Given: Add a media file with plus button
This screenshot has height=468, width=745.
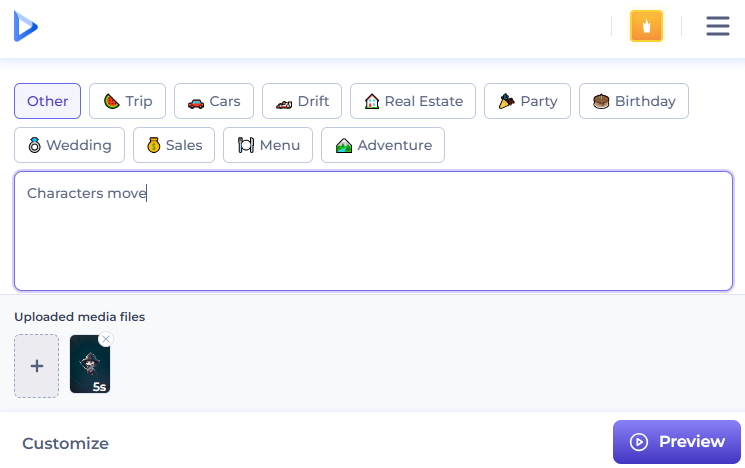Looking at the screenshot, I should (36, 366).
